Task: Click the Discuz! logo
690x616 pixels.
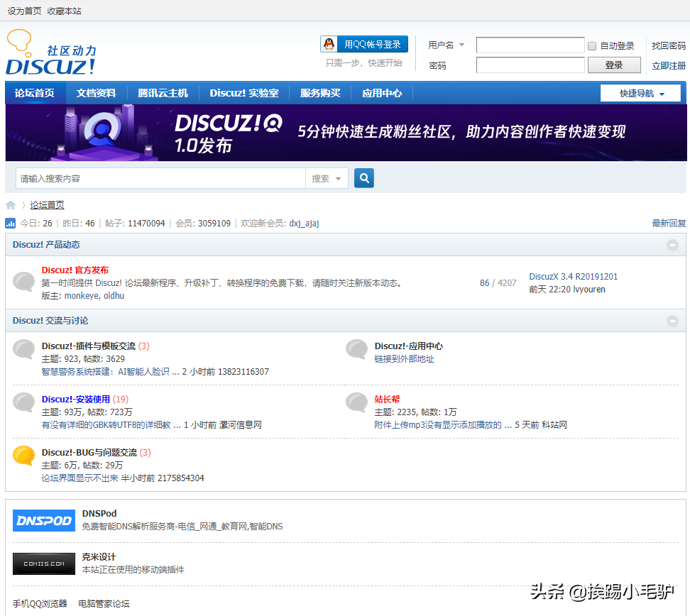Action: (x=51, y=53)
